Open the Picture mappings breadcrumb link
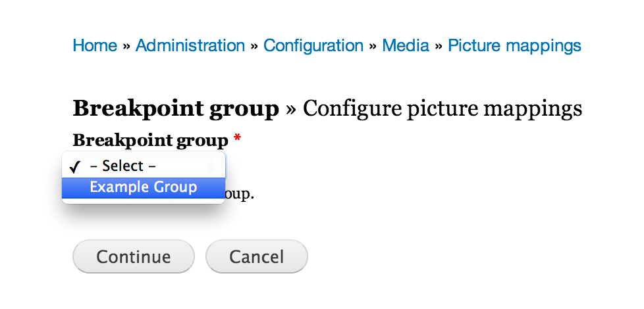 coord(515,45)
